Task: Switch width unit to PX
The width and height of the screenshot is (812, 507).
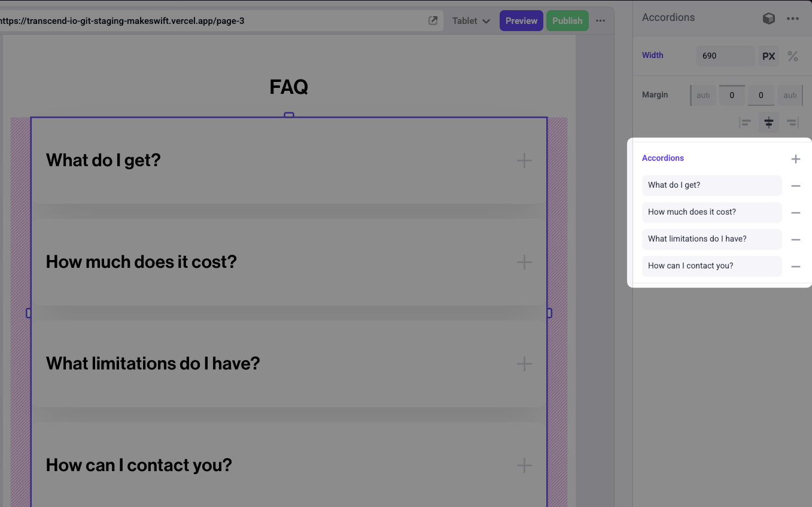Action: (769, 56)
